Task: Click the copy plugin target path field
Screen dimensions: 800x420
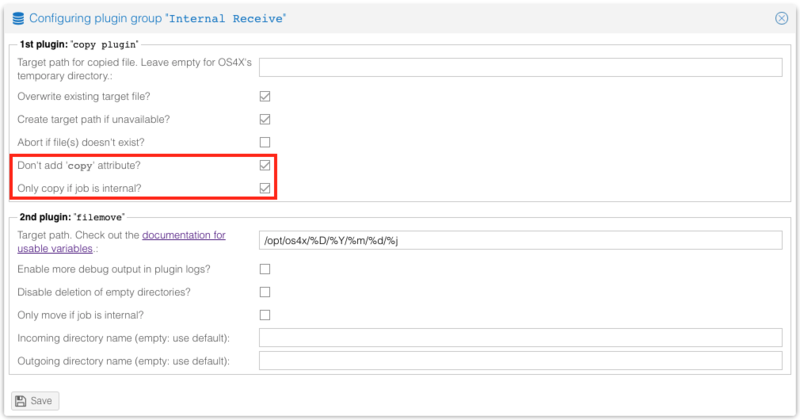Action: 520,67
